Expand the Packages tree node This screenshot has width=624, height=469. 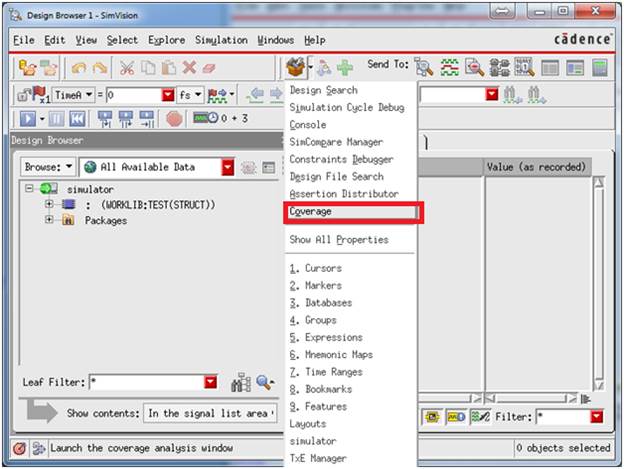coord(49,220)
